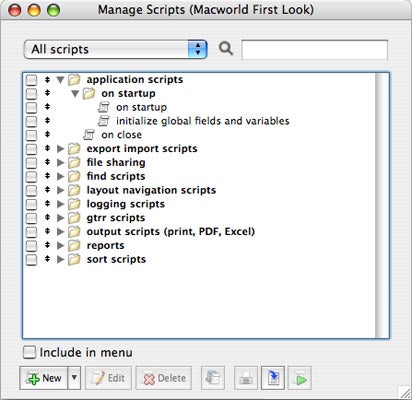
Task: Open the 'All scripts' filter dropdown
Action: pyautogui.click(x=116, y=49)
